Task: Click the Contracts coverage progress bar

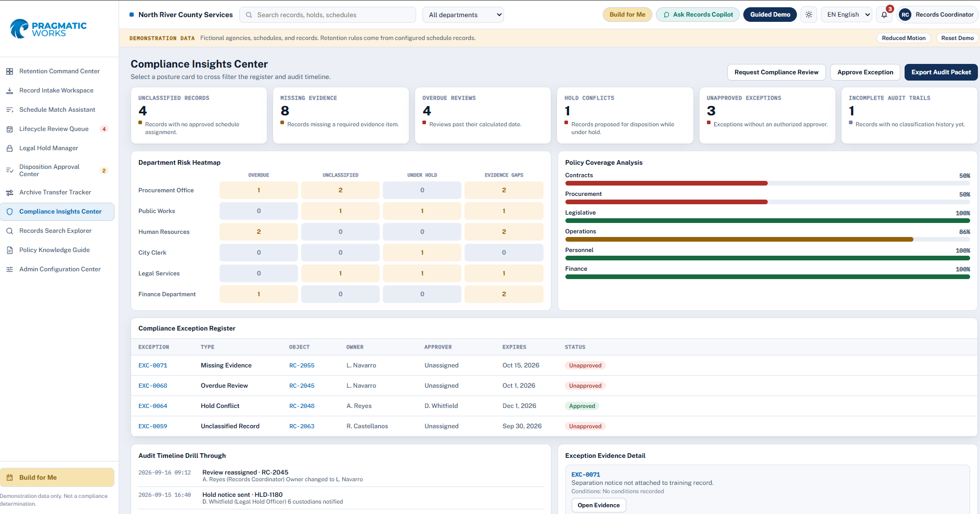Action: click(x=767, y=183)
